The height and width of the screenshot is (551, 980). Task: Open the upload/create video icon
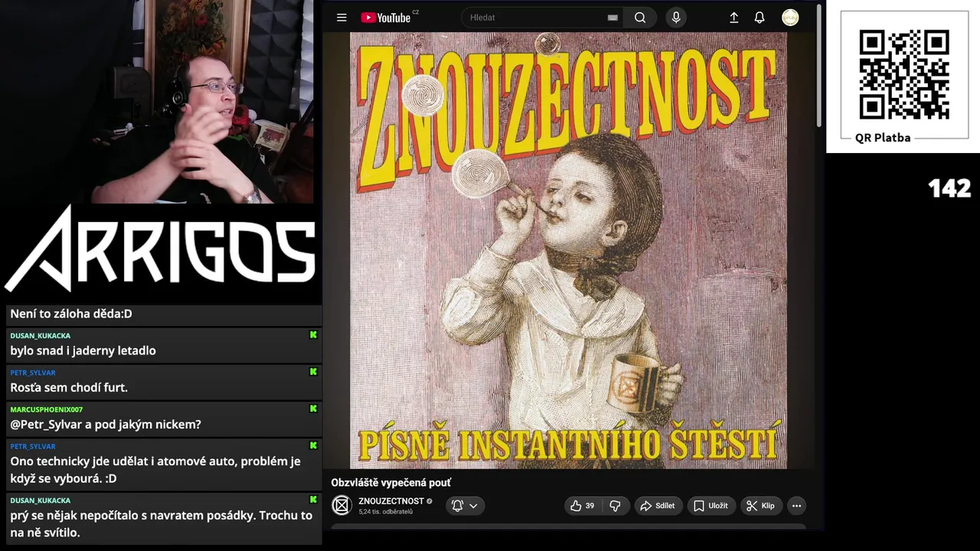(x=733, y=18)
